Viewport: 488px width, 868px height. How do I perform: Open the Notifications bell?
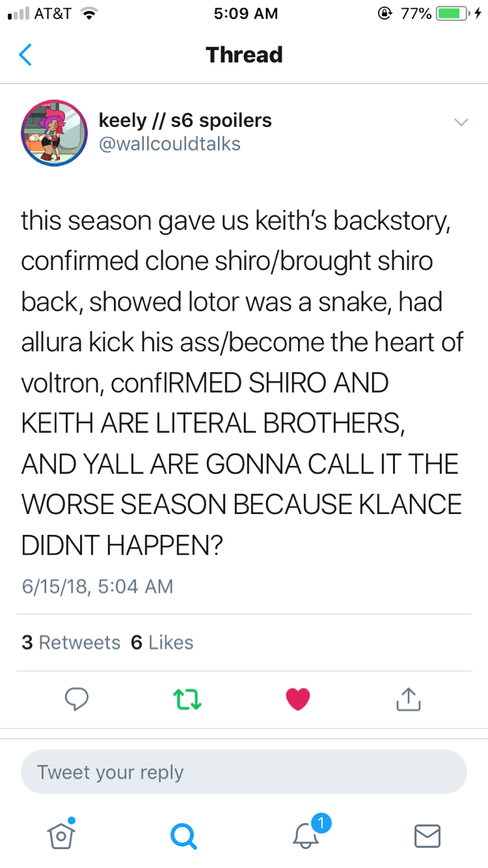coord(305,835)
